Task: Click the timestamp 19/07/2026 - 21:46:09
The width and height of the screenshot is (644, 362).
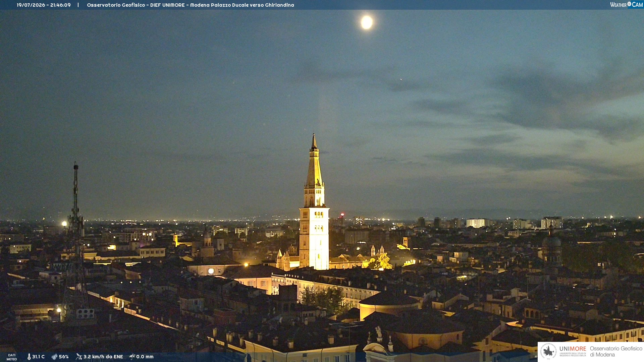Action: point(44,5)
